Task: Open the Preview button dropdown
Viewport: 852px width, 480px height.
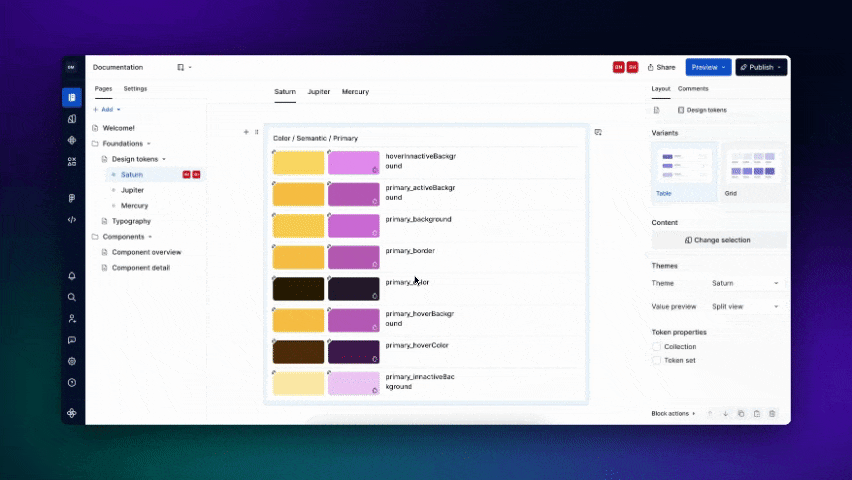Action: 723,67
